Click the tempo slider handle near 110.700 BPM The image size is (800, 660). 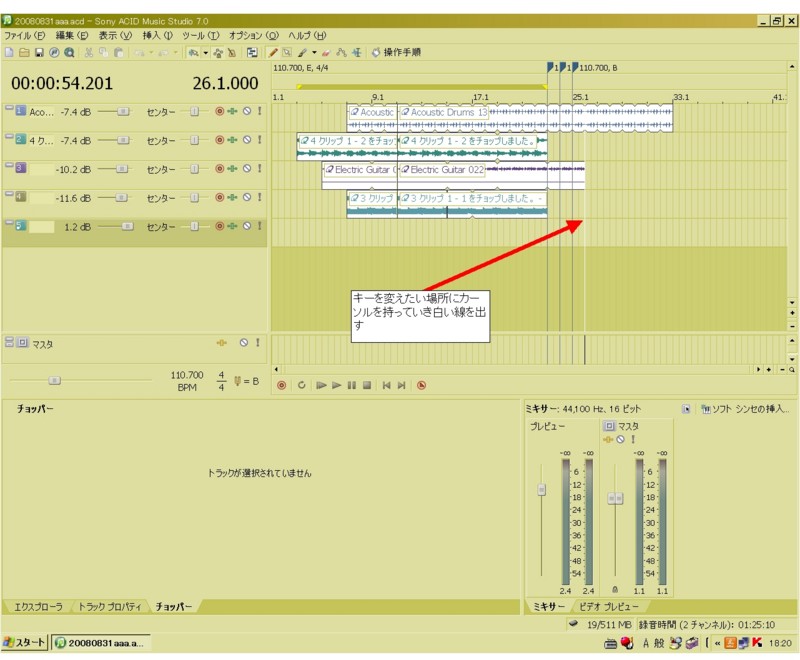[x=54, y=380]
